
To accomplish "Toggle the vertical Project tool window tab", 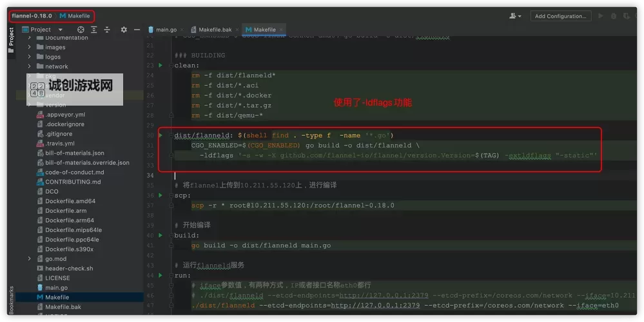I will (11, 40).
